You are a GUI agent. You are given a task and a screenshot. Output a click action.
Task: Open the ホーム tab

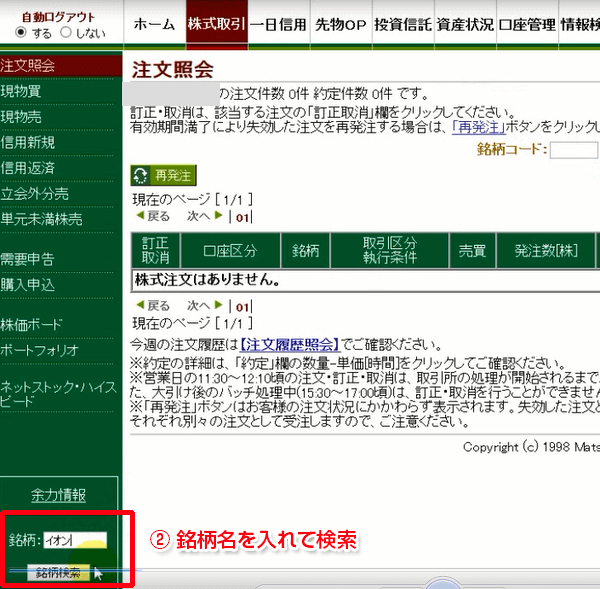coord(155,24)
